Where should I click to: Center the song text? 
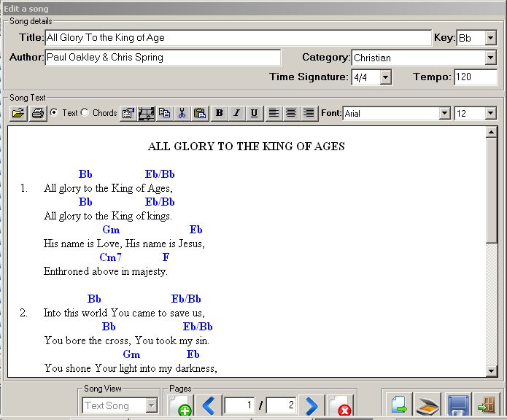pyautogui.click(x=291, y=114)
